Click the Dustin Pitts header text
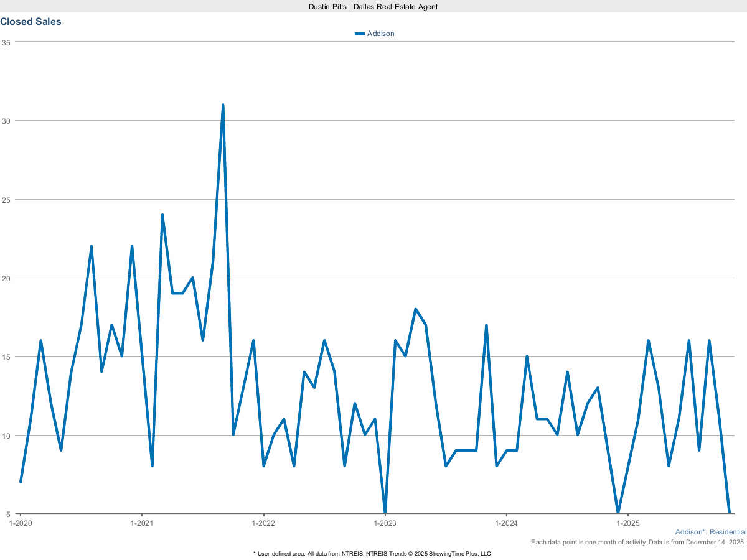 coord(373,6)
